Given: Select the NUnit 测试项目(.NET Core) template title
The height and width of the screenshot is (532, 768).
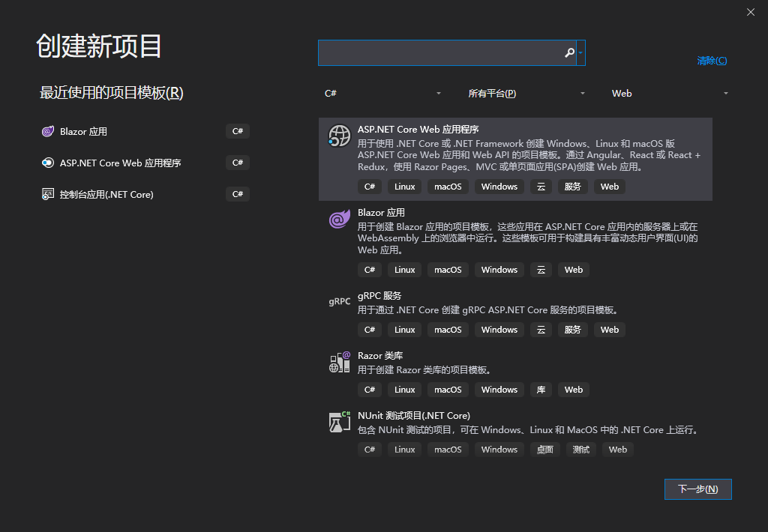Looking at the screenshot, I should [x=414, y=416].
